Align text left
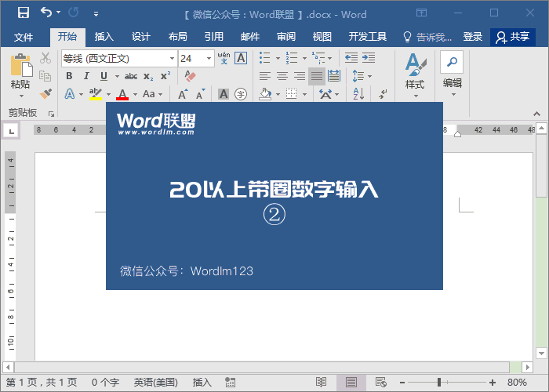Screen dimensions: 549x392 pyautogui.click(x=265, y=76)
